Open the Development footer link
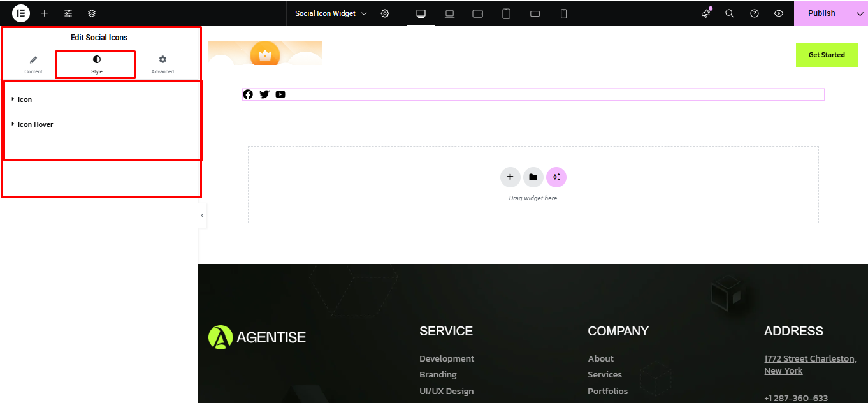The height and width of the screenshot is (403, 868). coord(447,358)
